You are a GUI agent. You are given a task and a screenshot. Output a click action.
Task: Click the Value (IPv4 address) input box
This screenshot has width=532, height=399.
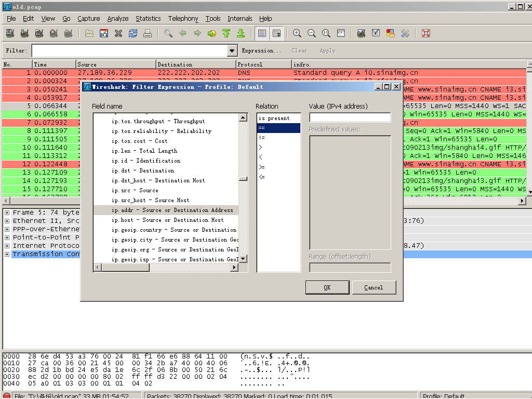(350, 117)
